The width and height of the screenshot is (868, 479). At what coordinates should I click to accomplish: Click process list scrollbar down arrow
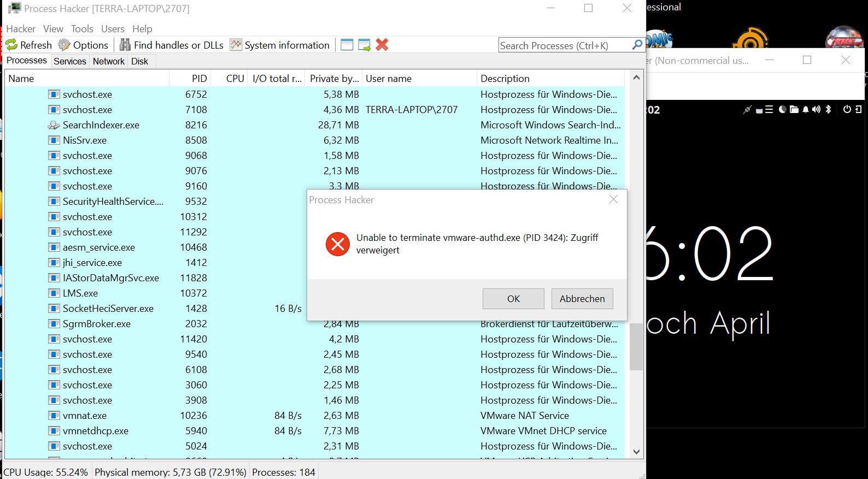pyautogui.click(x=636, y=452)
